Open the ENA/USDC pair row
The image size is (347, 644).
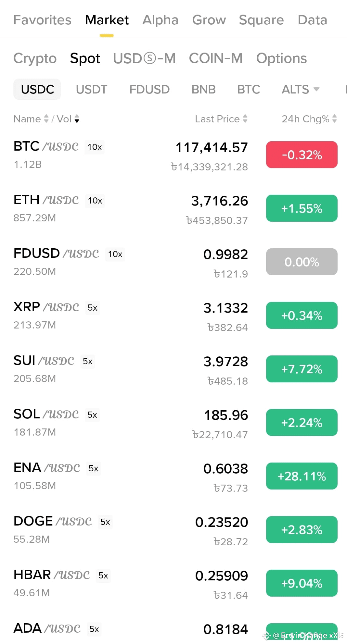173,476
